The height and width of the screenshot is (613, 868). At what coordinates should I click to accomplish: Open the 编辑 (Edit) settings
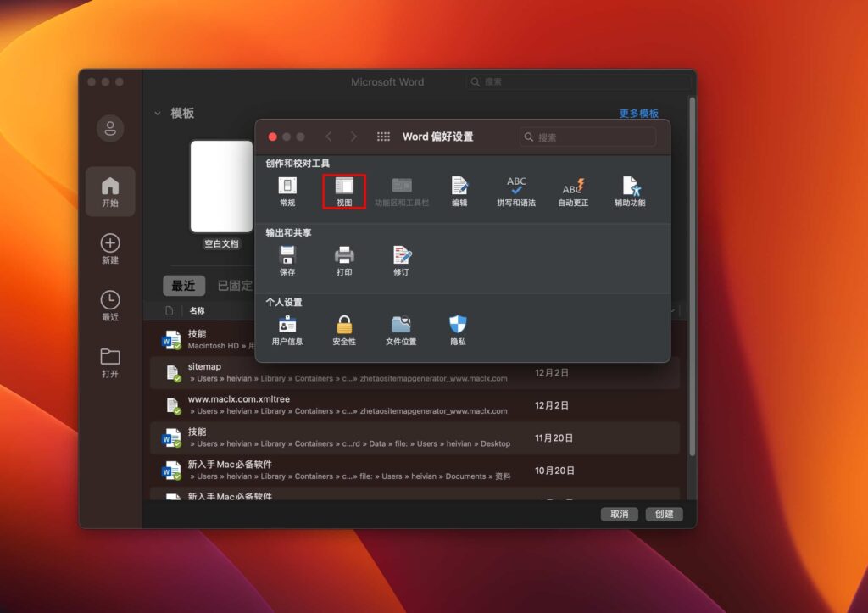click(x=459, y=185)
